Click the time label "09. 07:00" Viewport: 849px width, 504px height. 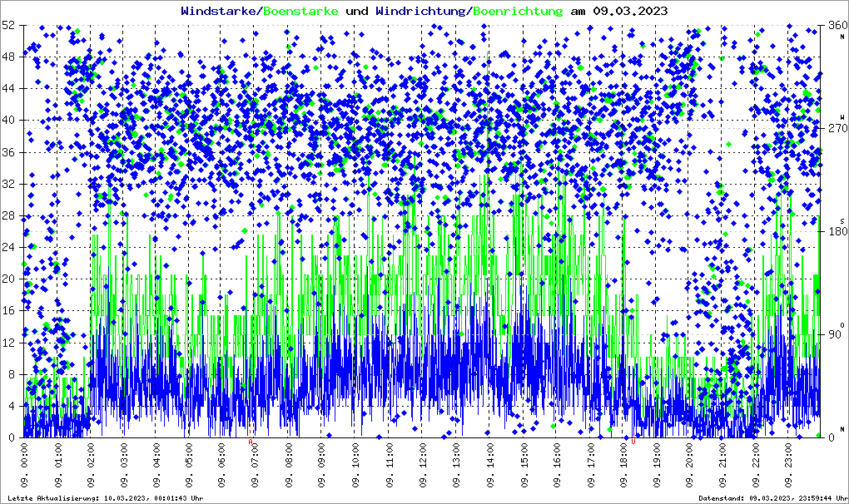256,465
